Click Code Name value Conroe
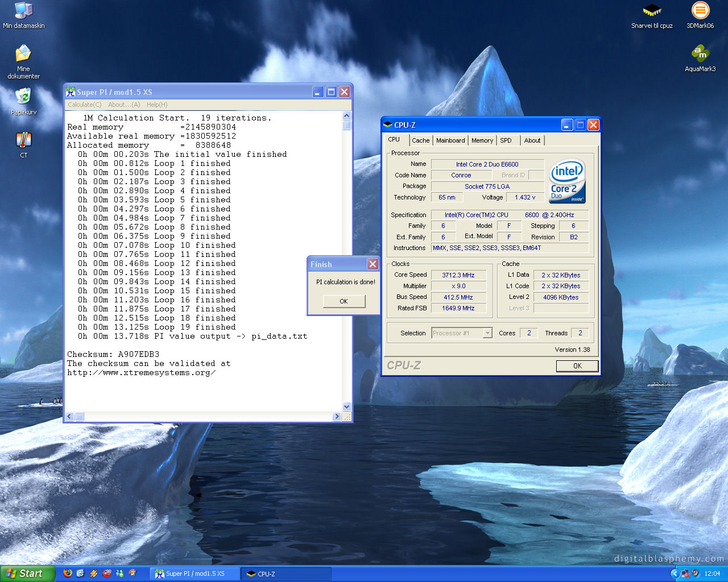This screenshot has width=728, height=582. click(461, 175)
